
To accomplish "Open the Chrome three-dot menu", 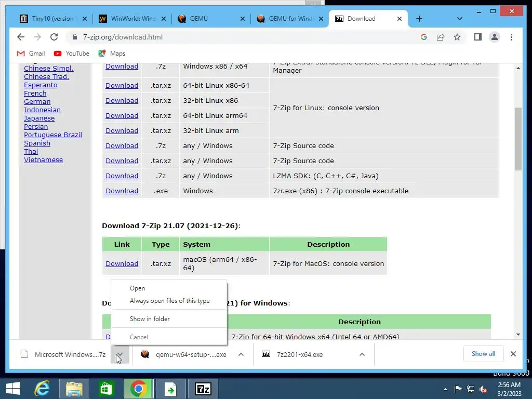I will click(x=511, y=37).
